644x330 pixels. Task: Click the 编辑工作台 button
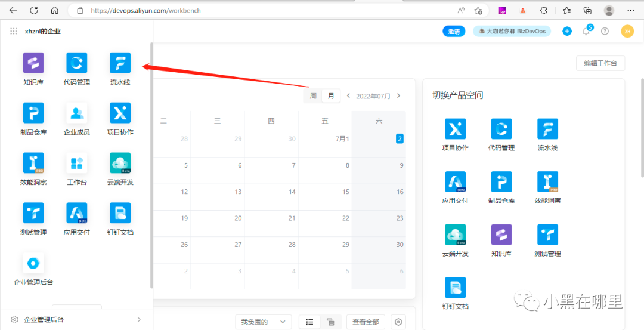600,63
